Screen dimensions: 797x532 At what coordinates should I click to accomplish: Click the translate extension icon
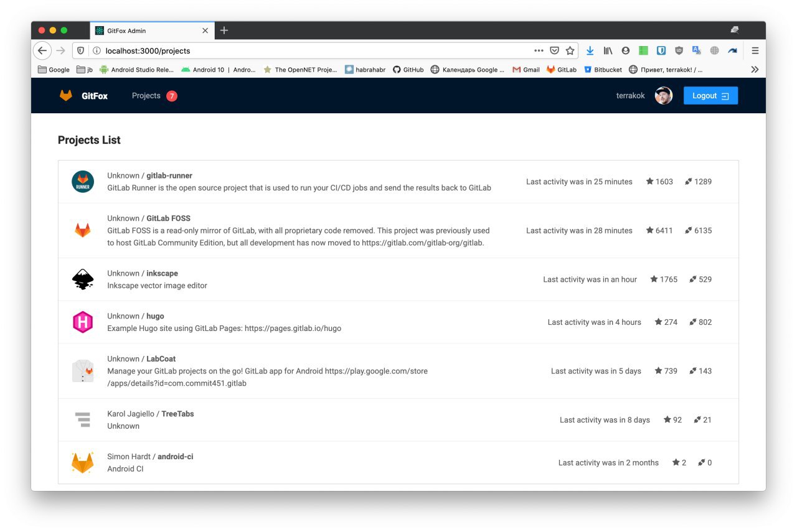(x=697, y=51)
